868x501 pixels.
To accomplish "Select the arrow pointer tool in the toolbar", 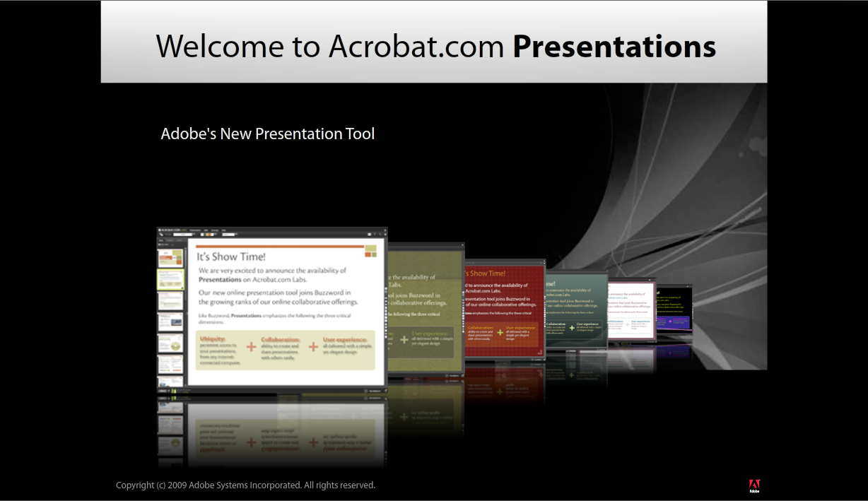I will [160, 235].
